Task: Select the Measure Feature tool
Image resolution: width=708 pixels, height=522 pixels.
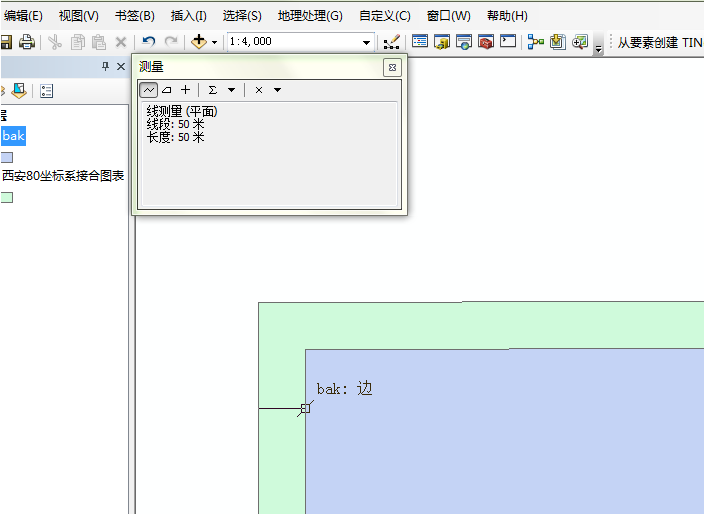Action: (185, 90)
